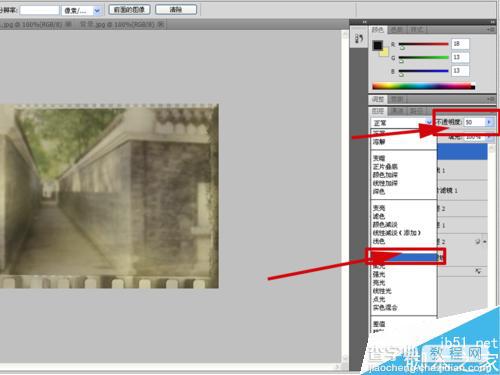Image resolution: width=500 pixels, height=375 pixels.
Task: Click the black foreground color swatch
Action: tap(377, 45)
